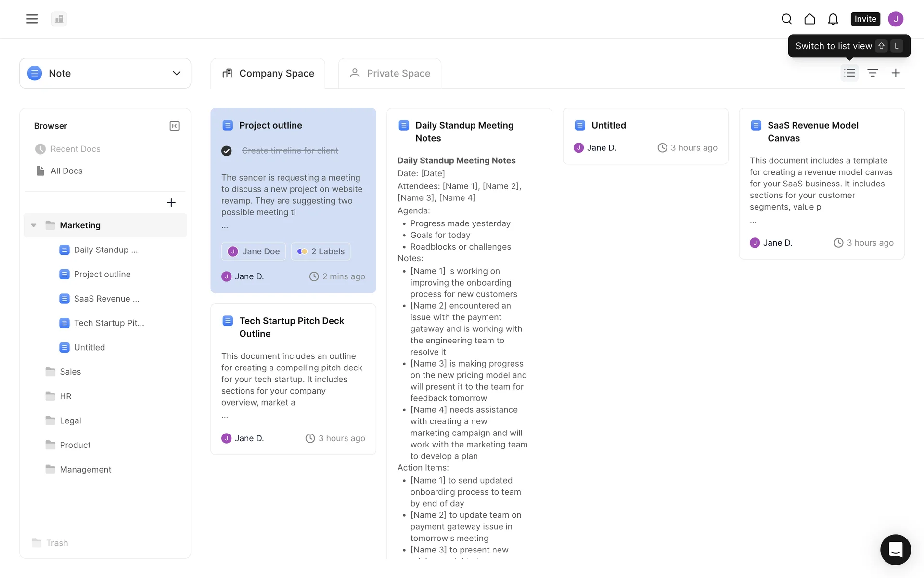Image resolution: width=924 pixels, height=578 pixels.
Task: Open notifications bell
Action: tap(833, 19)
